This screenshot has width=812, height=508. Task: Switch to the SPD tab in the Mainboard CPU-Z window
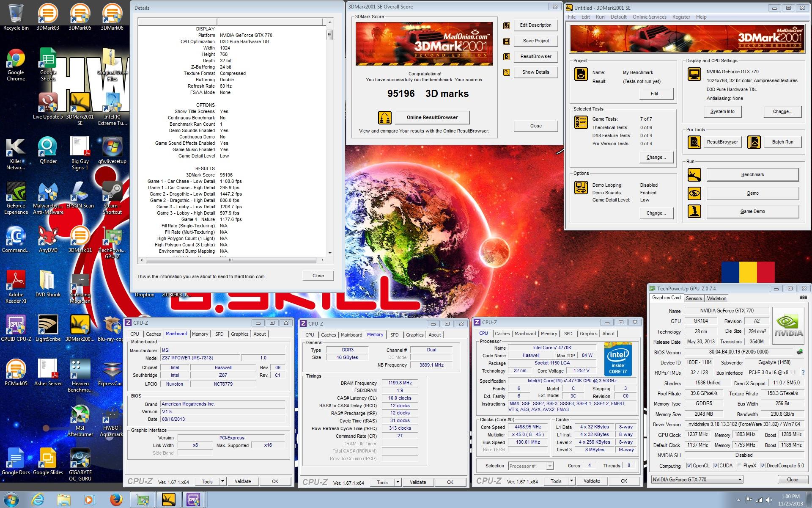point(219,334)
